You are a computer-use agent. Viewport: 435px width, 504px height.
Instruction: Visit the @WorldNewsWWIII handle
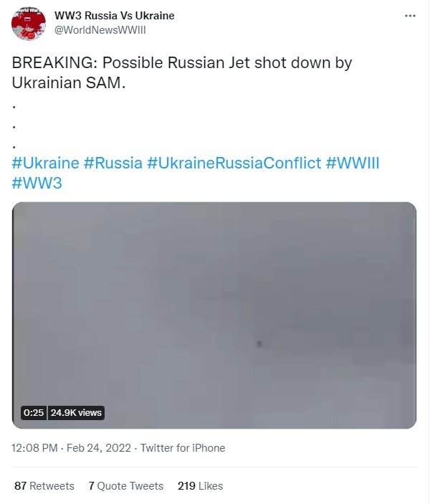100,30
